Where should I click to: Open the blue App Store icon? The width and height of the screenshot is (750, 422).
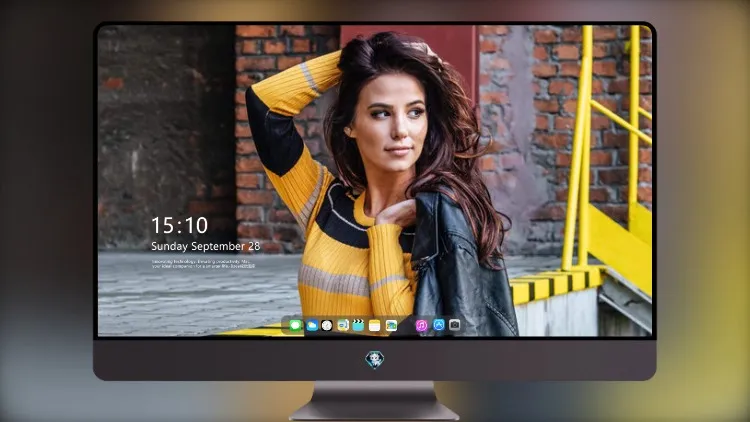[439, 325]
